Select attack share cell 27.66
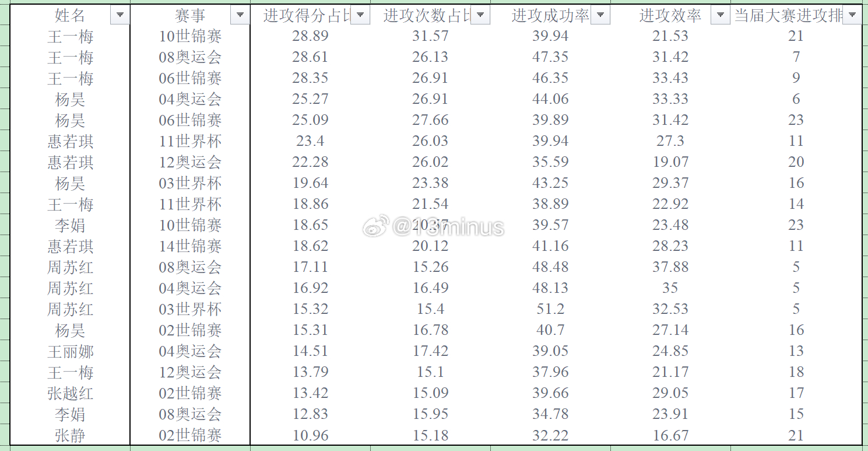 pos(430,120)
